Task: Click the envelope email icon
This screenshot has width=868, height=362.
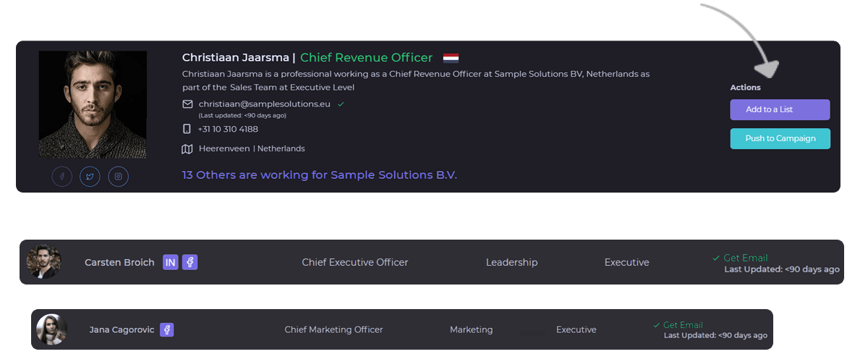Action: click(187, 104)
